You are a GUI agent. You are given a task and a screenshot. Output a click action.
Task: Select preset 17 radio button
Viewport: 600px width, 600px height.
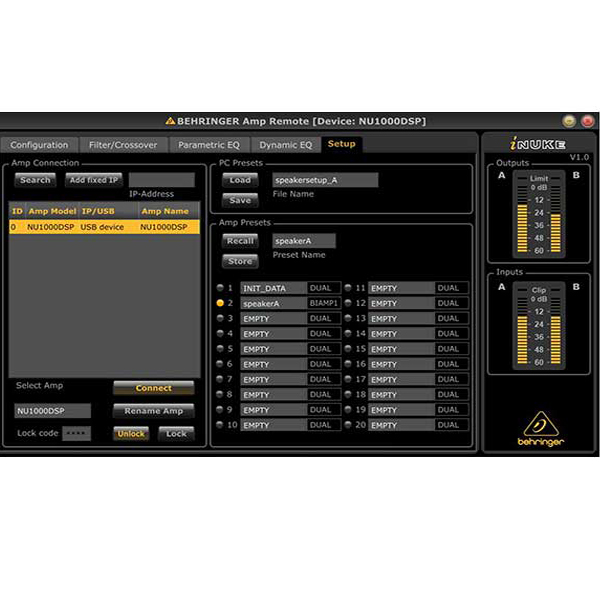click(348, 379)
